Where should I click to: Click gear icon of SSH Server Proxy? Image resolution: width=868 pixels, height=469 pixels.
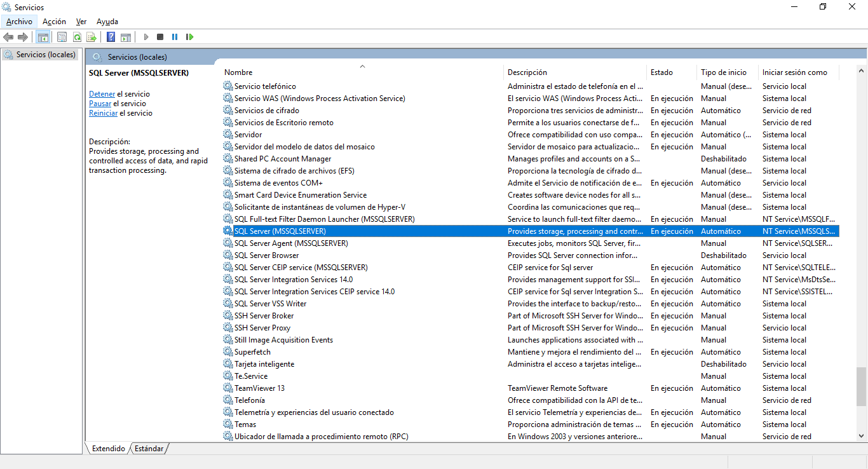coord(228,328)
